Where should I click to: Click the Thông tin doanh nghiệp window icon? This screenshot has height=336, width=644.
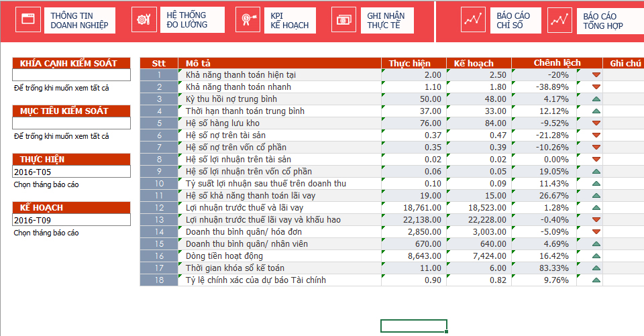pos(28,19)
